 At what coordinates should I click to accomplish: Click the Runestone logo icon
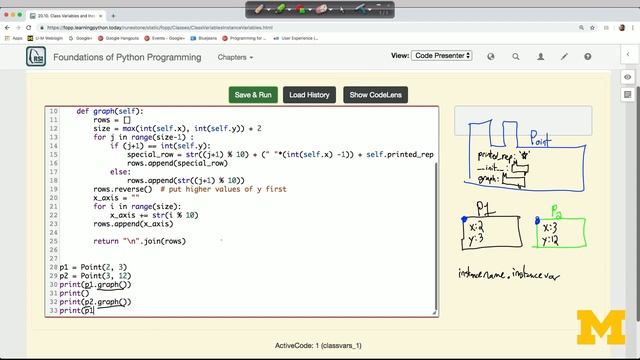pos(36,56)
